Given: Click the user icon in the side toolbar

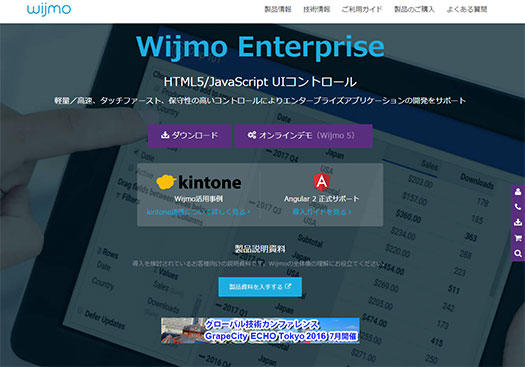Looking at the screenshot, I should 518,192.
